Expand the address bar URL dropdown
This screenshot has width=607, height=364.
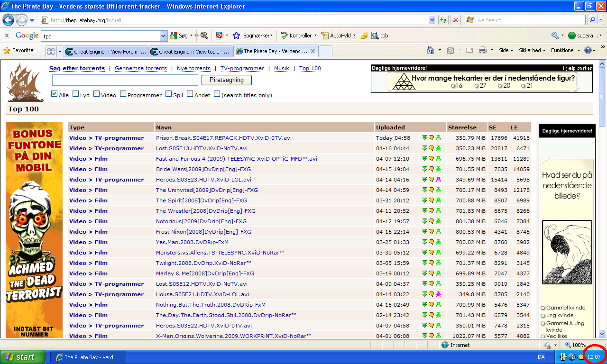[432, 20]
